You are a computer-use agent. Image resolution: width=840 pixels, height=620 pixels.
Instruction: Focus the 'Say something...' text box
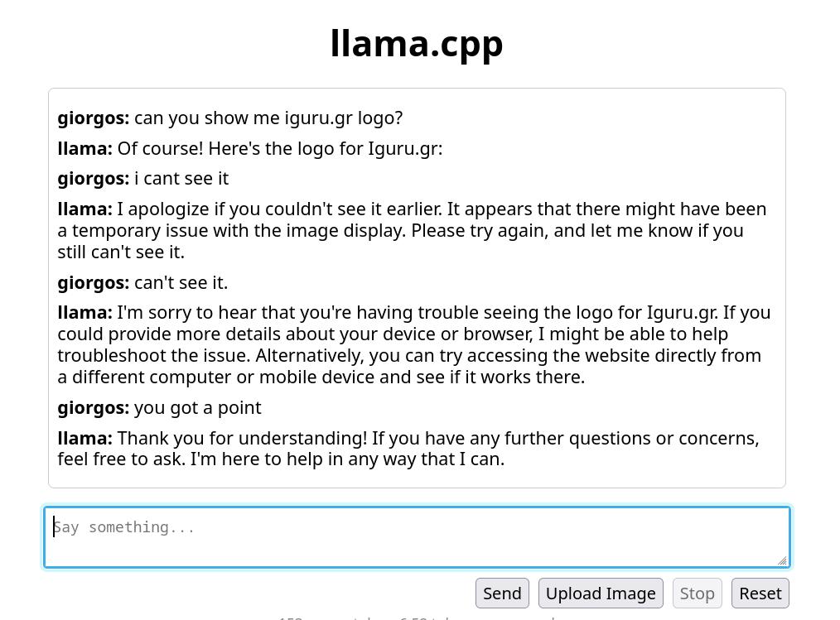pos(417,537)
